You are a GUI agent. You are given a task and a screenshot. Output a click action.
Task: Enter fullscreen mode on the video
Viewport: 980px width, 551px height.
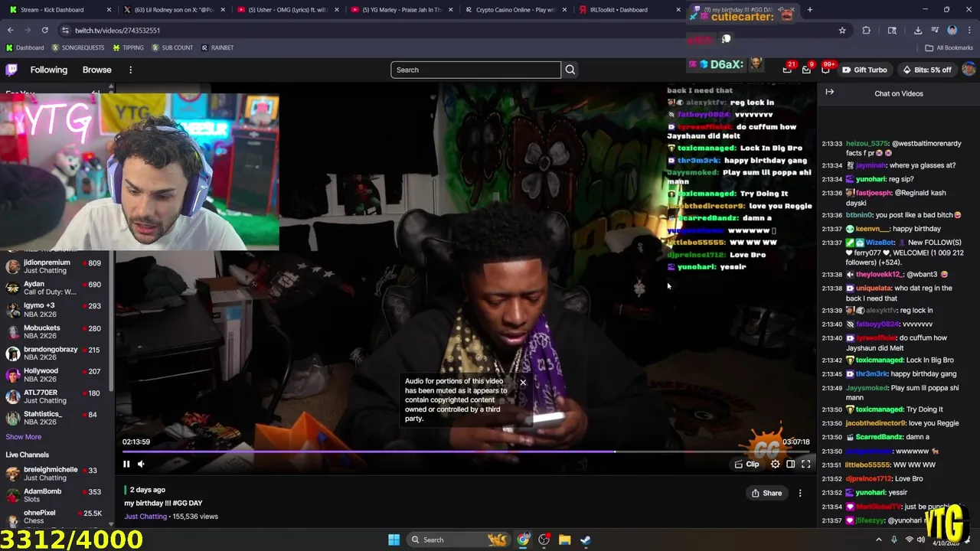806,464
